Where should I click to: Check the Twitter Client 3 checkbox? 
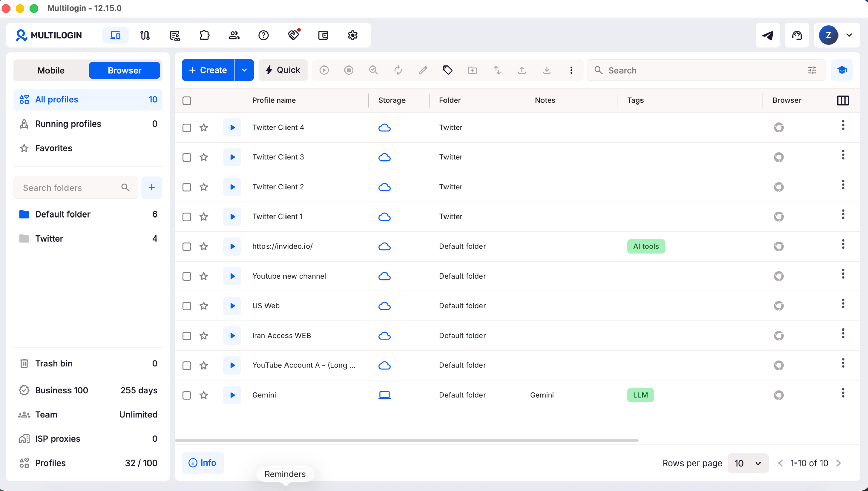tap(187, 157)
